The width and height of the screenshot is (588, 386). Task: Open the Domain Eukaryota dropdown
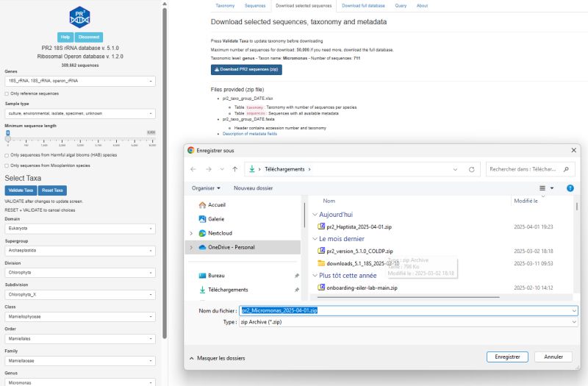(80, 229)
